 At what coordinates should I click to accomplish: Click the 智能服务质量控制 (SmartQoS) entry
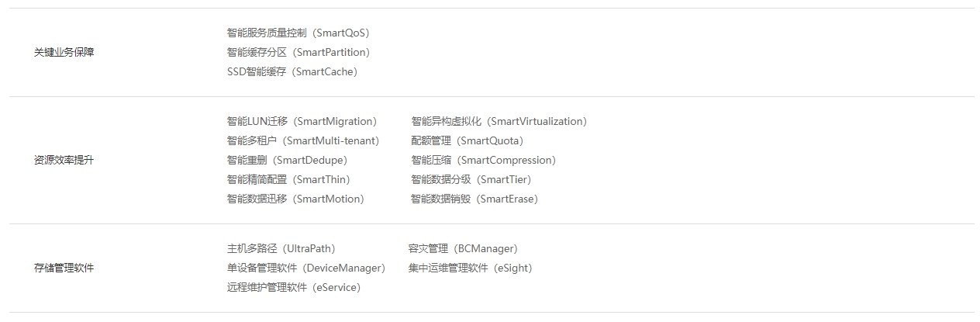point(298,33)
